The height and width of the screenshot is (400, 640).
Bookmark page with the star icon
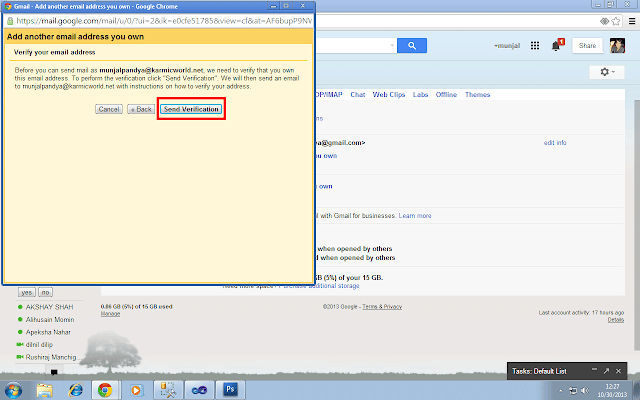(x=616, y=21)
